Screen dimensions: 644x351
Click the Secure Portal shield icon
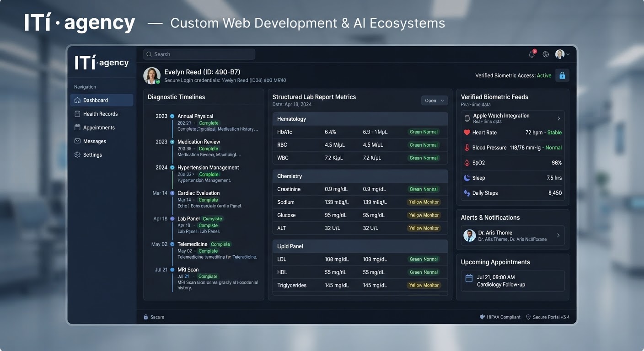[528, 317]
